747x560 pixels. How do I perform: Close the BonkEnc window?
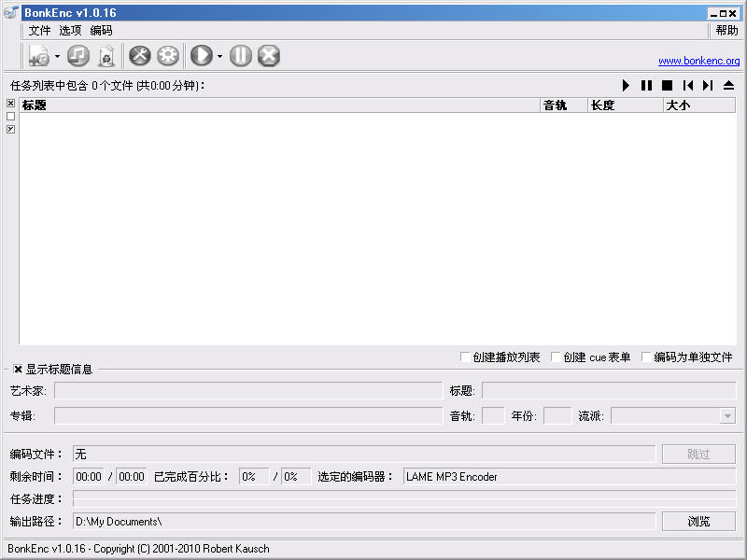[x=733, y=14]
